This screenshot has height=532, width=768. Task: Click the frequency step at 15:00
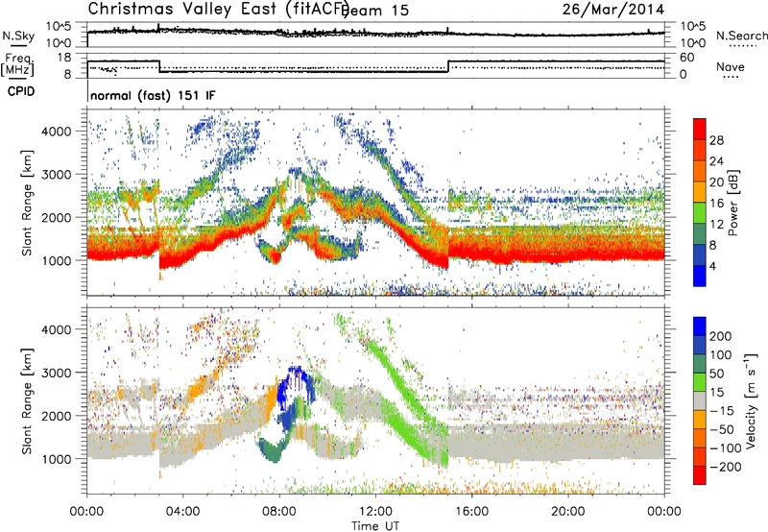tap(448, 66)
